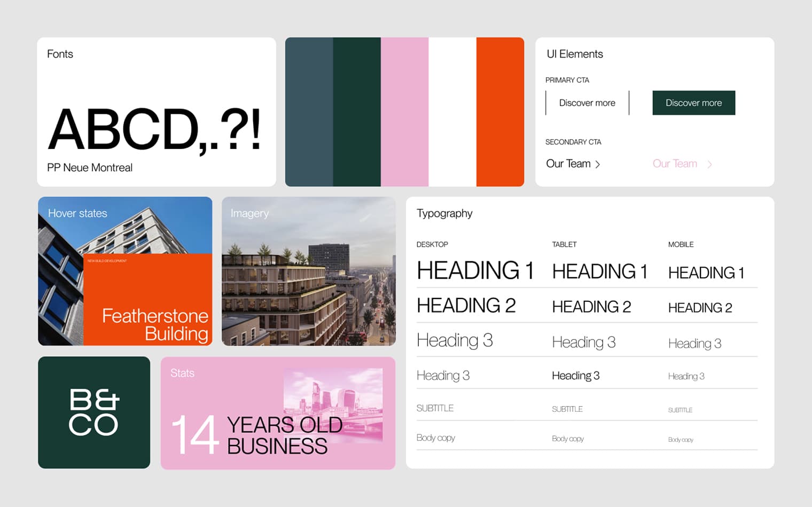Image resolution: width=812 pixels, height=507 pixels.
Task: Click the B&CO logo on dark green card
Action: (94, 412)
